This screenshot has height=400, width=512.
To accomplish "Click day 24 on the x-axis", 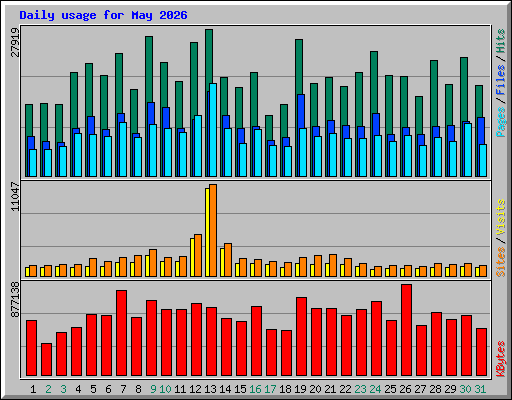I will pyautogui.click(x=375, y=389).
